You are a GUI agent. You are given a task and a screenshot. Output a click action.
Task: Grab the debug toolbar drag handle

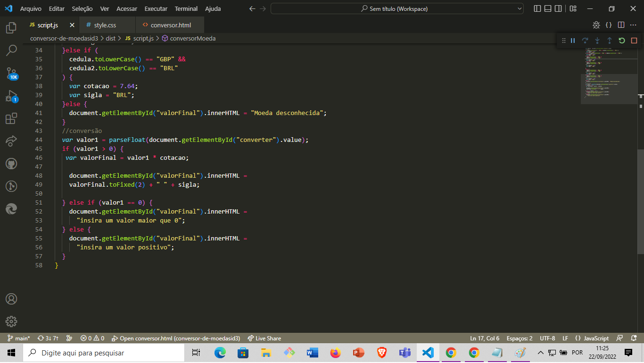pos(563,41)
